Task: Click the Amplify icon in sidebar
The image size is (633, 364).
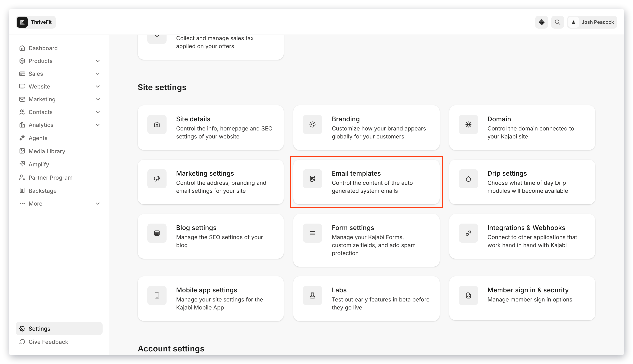Action: click(22, 164)
